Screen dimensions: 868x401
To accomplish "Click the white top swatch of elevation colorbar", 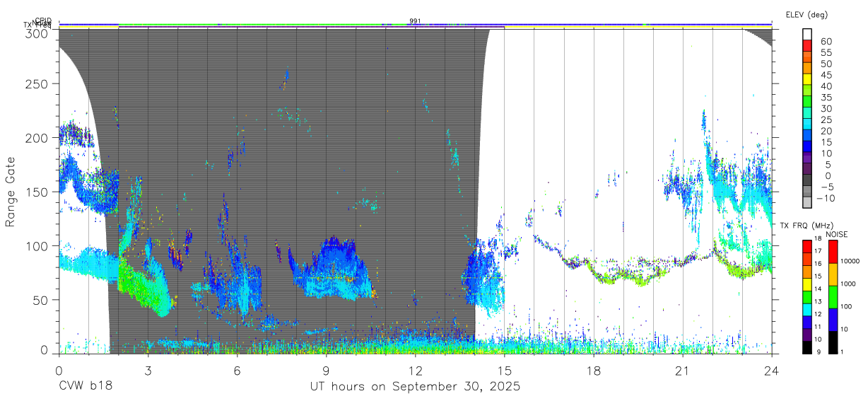I will (x=808, y=35).
